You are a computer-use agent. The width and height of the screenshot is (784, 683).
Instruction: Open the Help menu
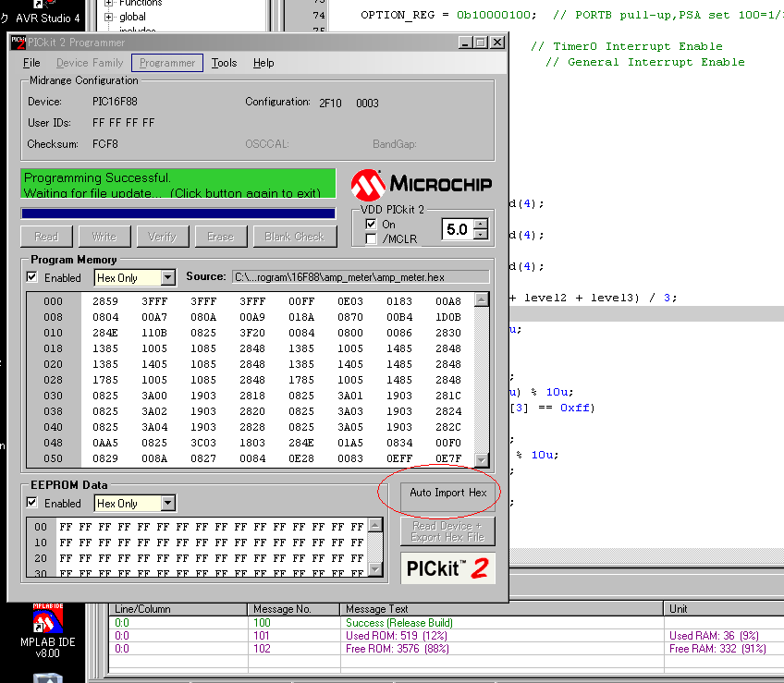(x=263, y=63)
